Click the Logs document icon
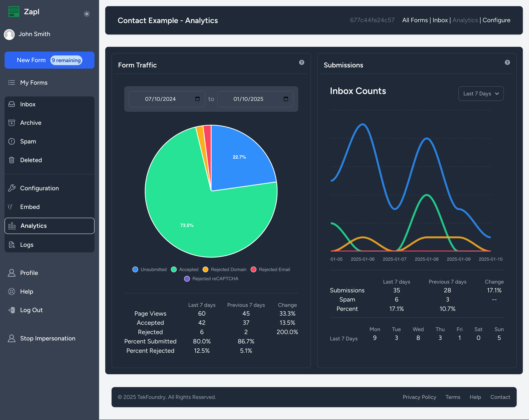Screen dimensions: 529x420 [x=12, y=245]
